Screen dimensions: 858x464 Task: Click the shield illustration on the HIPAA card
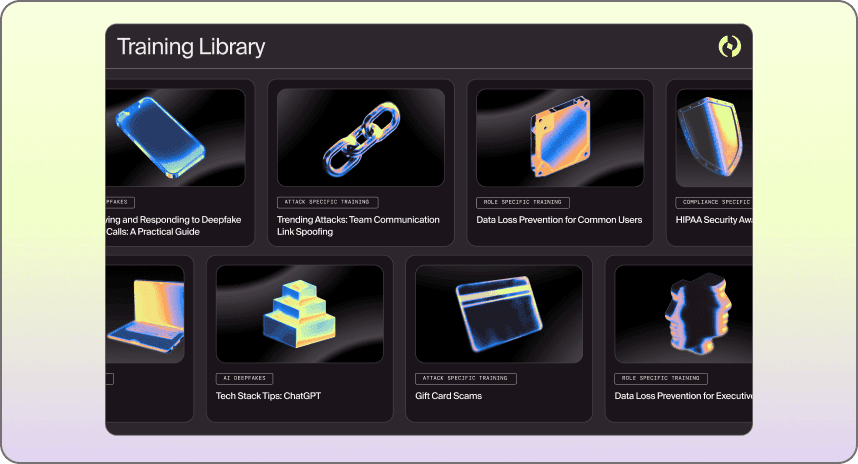(x=713, y=137)
